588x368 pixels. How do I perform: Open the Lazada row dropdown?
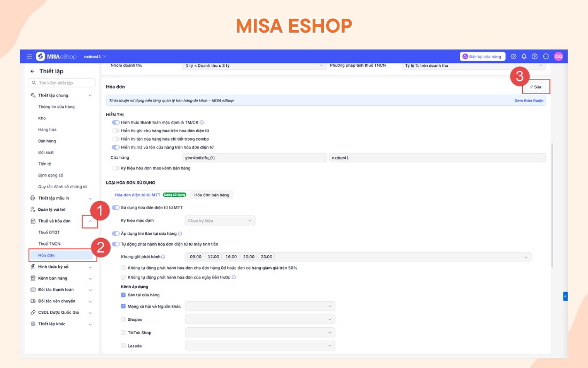[x=260, y=346]
